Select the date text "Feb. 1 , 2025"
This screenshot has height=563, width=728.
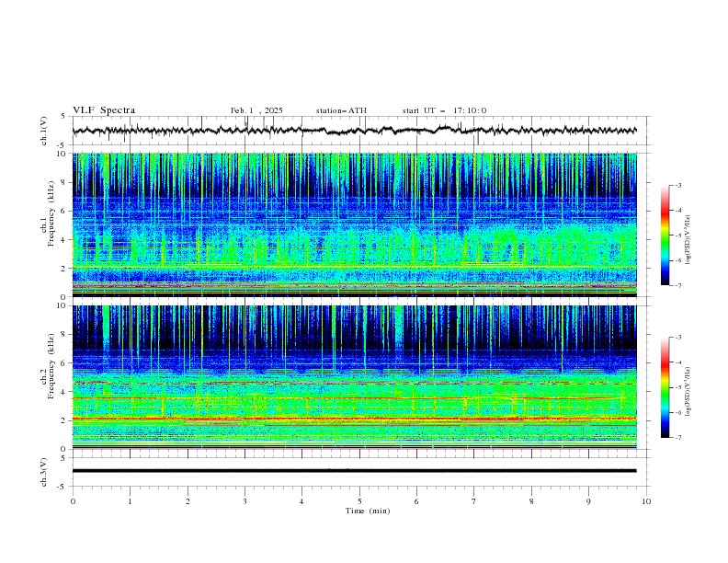(x=256, y=110)
